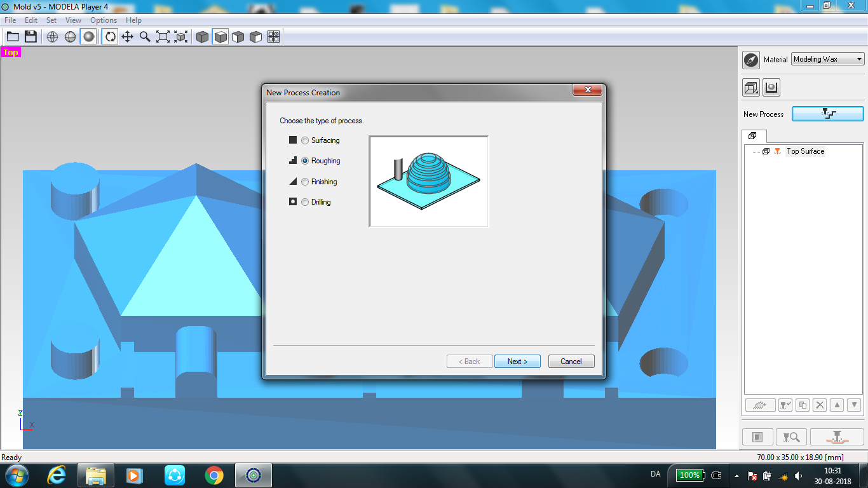The height and width of the screenshot is (488, 868).
Task: Move the process down with the arrow
Action: pyautogui.click(x=854, y=404)
